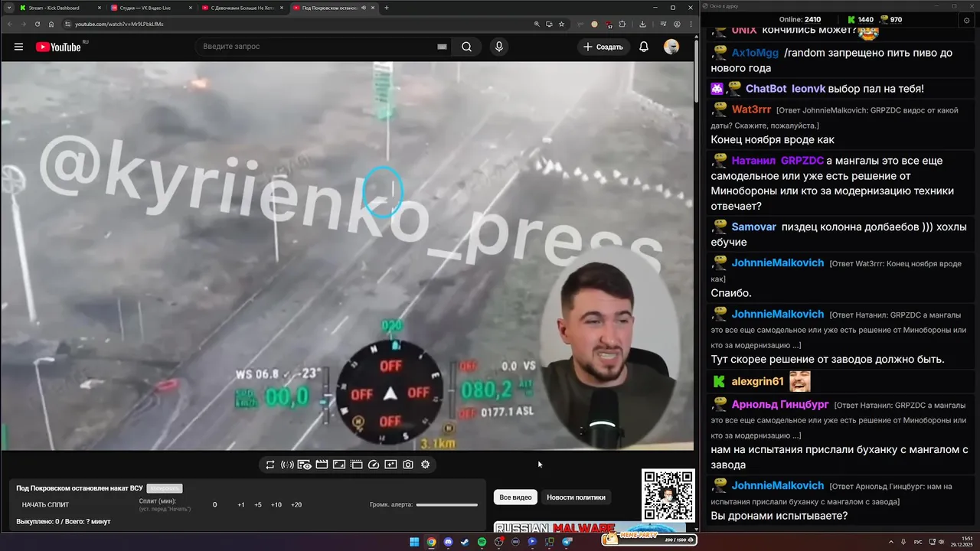The image size is (980, 551).
Task: Open on-screen keyboard icon in search box
Action: coord(442,47)
